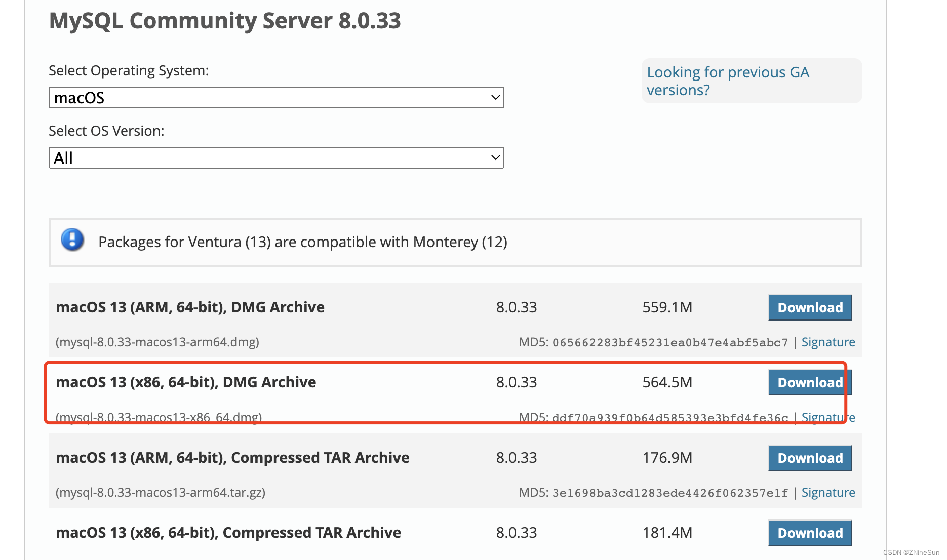The height and width of the screenshot is (560, 947).
Task: Click macOS 13 (ARM, 64-bit), Compressed TAR Archive title
Action: tap(232, 458)
